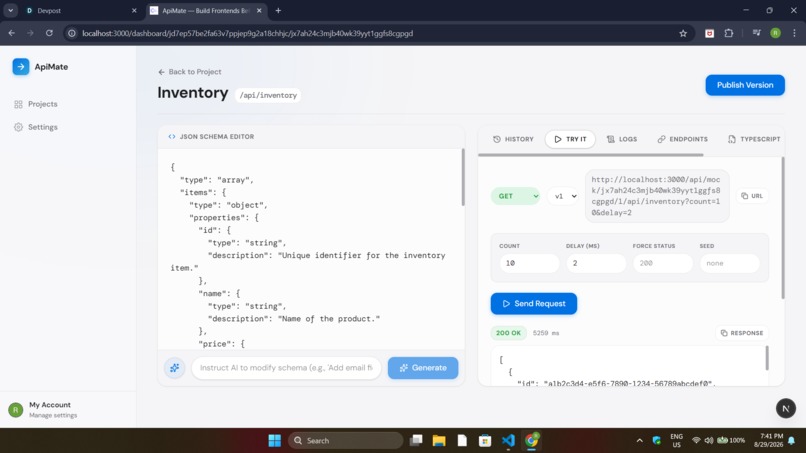Click the Chrome taskbar icon

(x=532, y=441)
